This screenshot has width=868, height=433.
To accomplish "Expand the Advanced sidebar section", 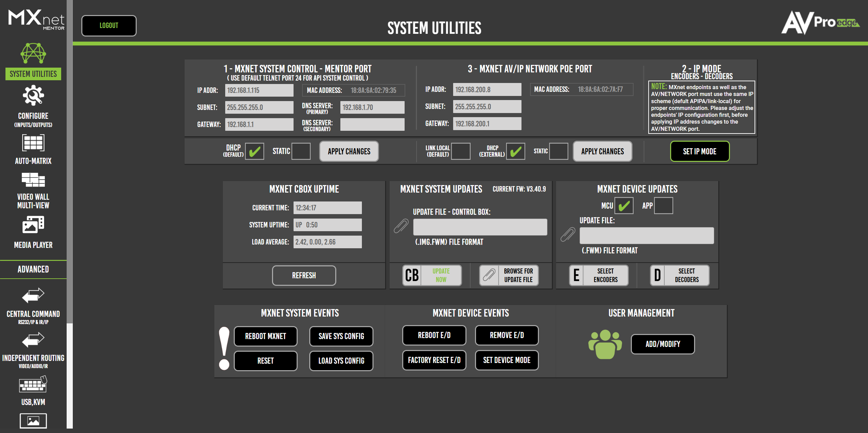I will tap(33, 269).
